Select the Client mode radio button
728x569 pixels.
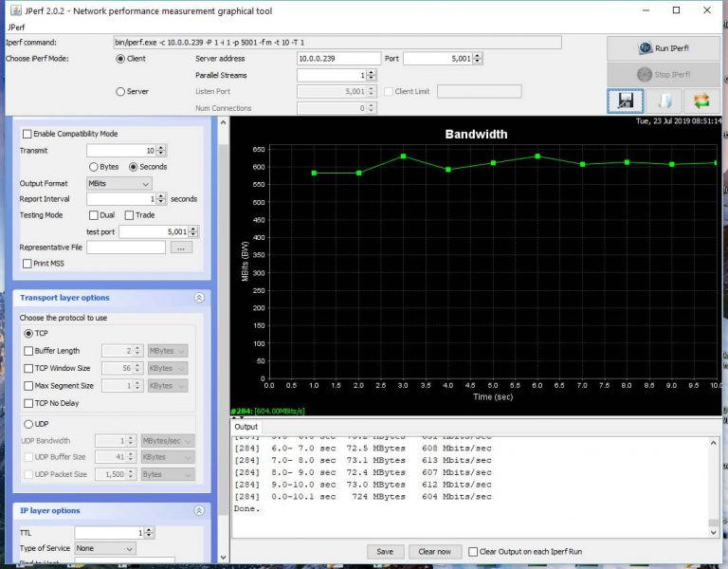pyautogui.click(x=120, y=59)
